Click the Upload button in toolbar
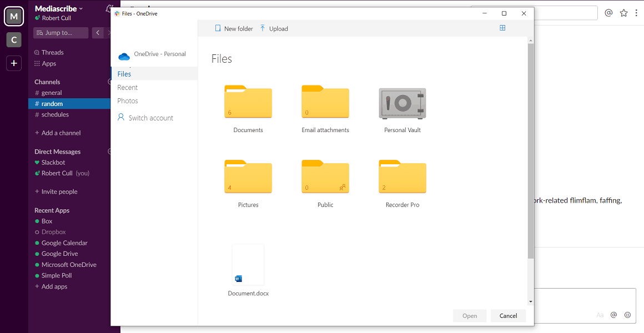Viewport: 644px width, 333px height. [274, 28]
